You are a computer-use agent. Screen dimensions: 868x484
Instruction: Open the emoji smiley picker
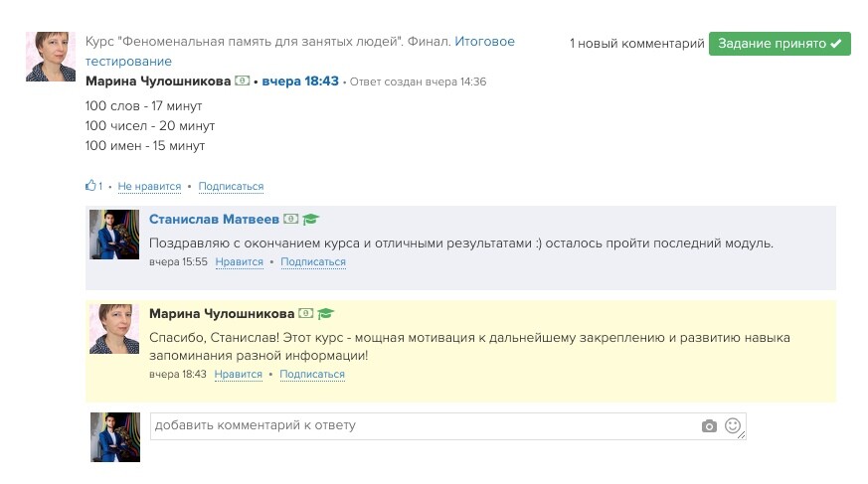pos(733,425)
